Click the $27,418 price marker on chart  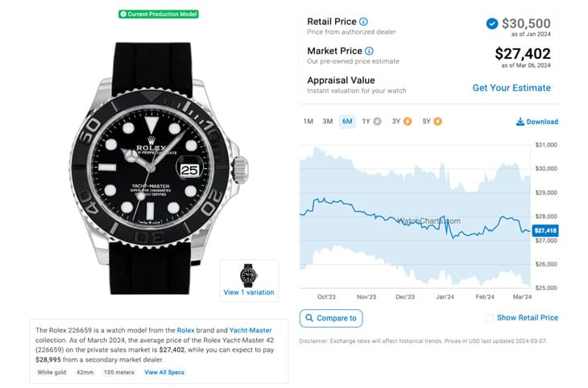(545, 230)
